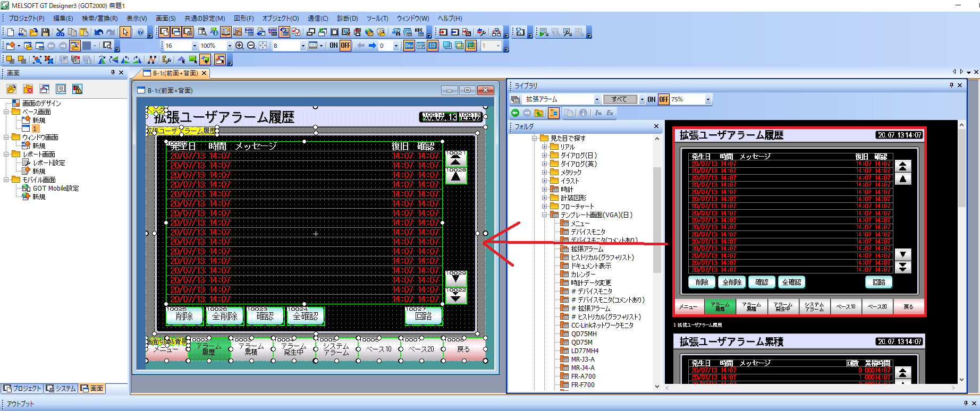Click the 拡張ユーザアラーム履歴 library thumbnail preview
Screen dimensions: 980x411
coord(800,222)
